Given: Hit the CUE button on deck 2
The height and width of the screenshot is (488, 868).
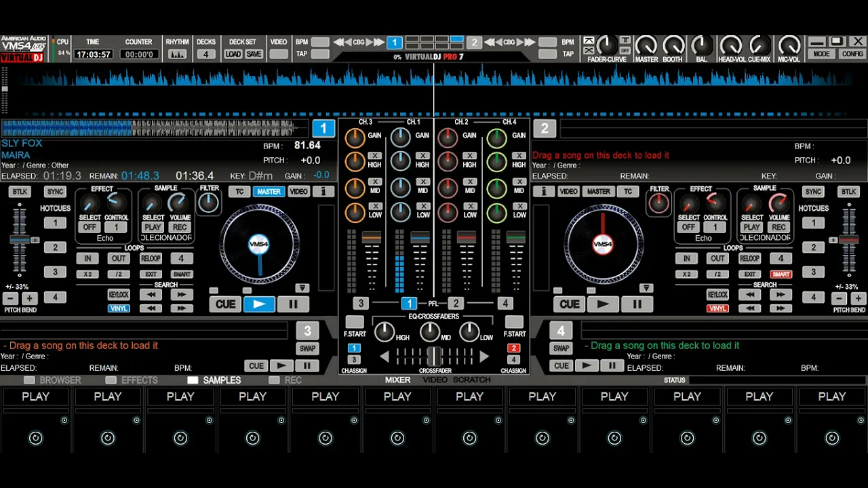Looking at the screenshot, I should (569, 304).
